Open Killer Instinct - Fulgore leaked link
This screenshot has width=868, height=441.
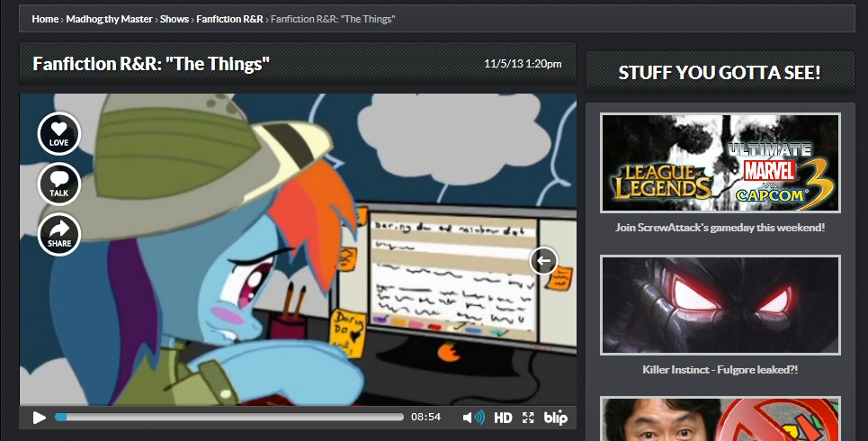pyautogui.click(x=720, y=370)
